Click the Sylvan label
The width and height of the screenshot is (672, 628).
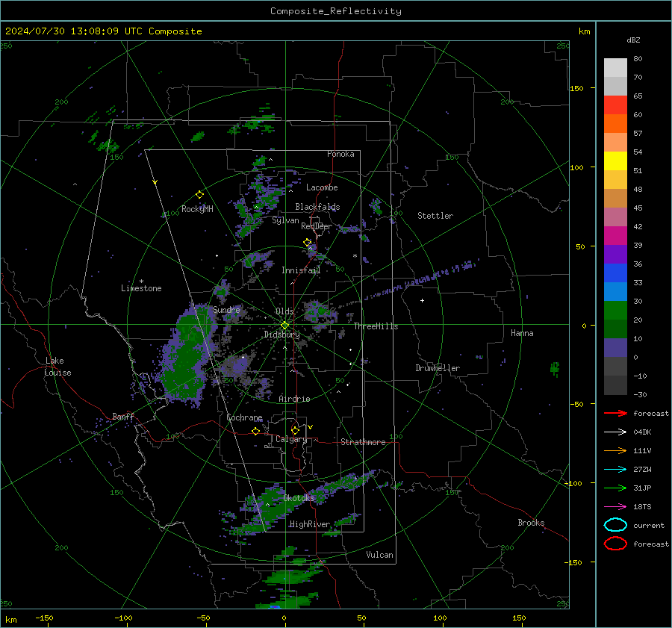pyautogui.click(x=285, y=221)
